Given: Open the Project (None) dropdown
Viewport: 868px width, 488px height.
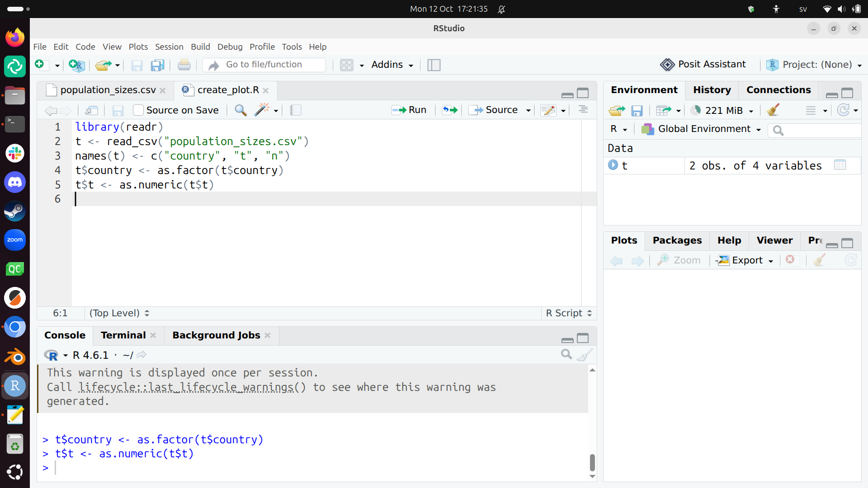Looking at the screenshot, I should pyautogui.click(x=814, y=65).
